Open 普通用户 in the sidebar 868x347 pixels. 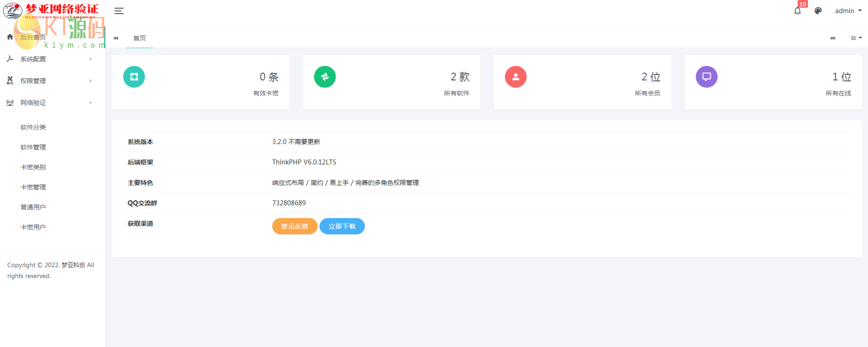pos(33,207)
